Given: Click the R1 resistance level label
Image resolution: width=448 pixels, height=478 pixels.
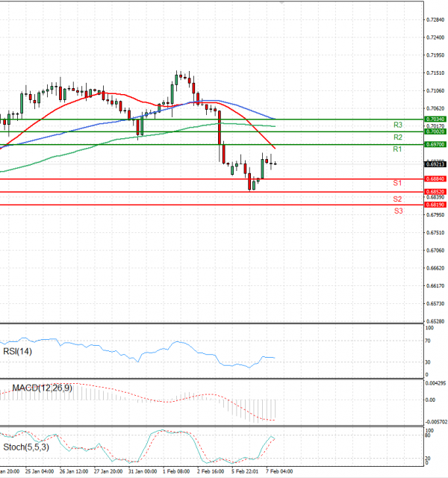Looking at the screenshot, I should (398, 150).
